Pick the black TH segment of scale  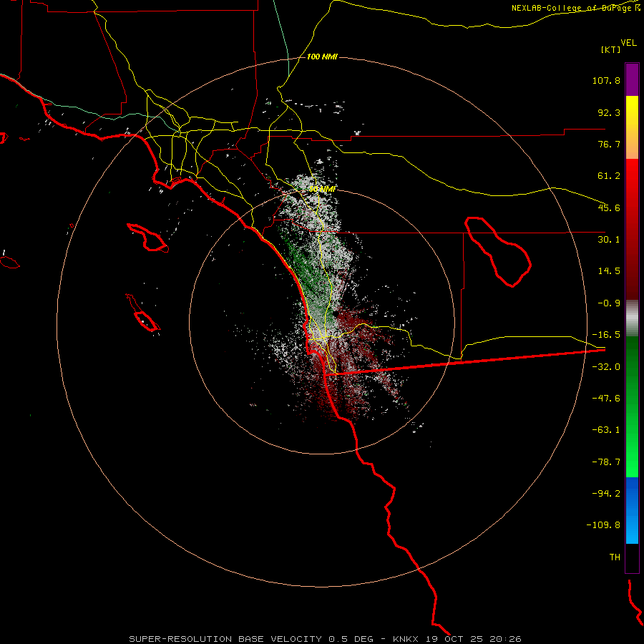tap(632, 558)
